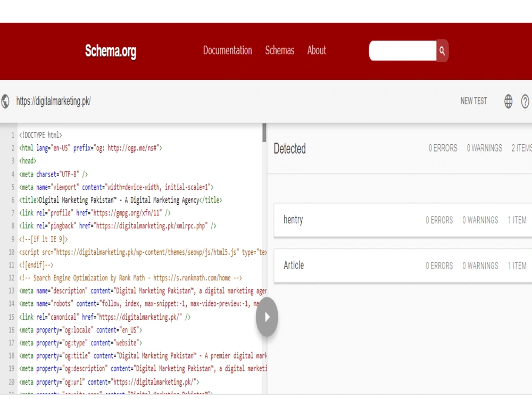Open the Schemas menu item

[280, 50]
